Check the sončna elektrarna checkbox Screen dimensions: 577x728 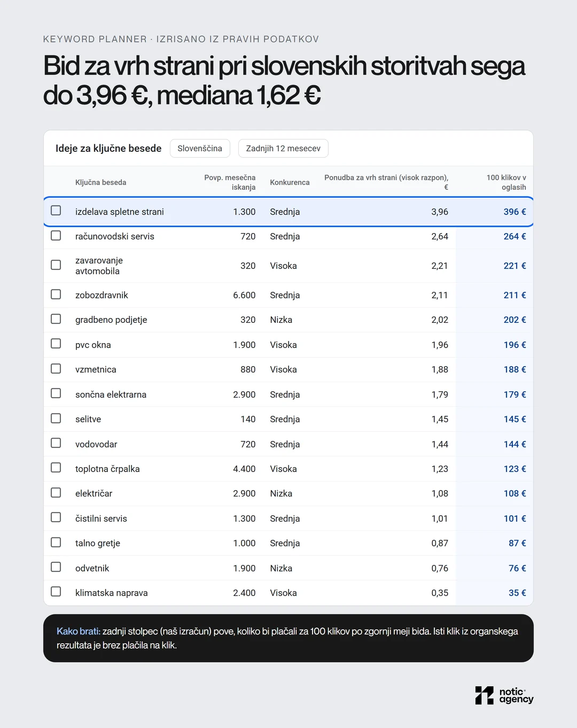coord(56,393)
